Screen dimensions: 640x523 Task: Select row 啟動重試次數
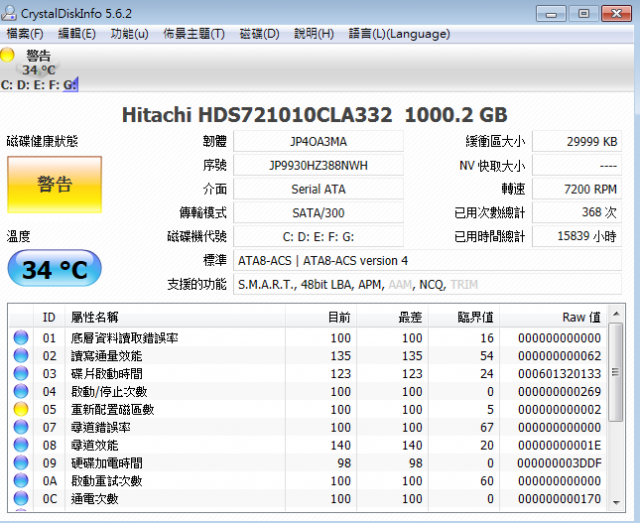308,481
